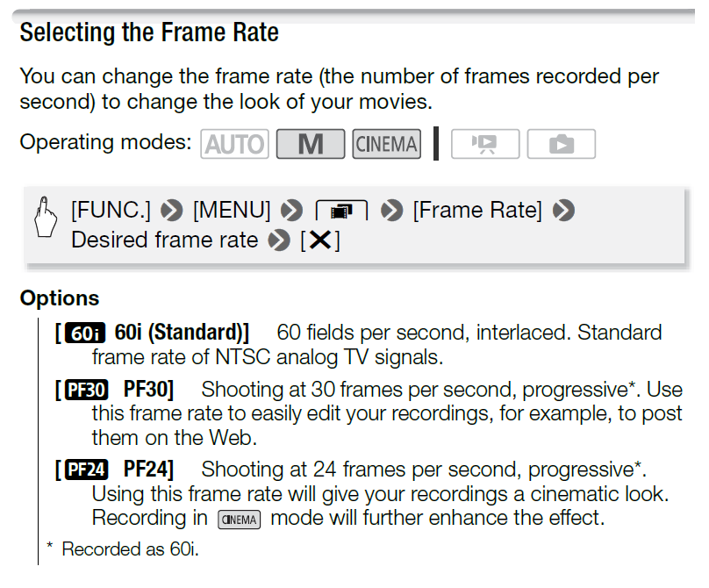Click the "Recorded as 60i" footnote
Image resolution: width=709 pixels, height=588 pixels.
pyautogui.click(x=130, y=550)
